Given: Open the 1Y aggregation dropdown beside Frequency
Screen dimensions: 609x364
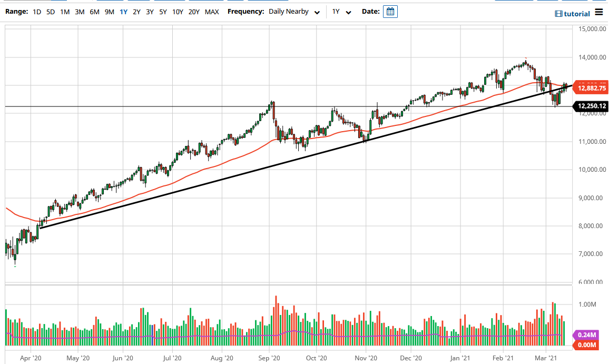Looking at the screenshot, I should tap(342, 12).
